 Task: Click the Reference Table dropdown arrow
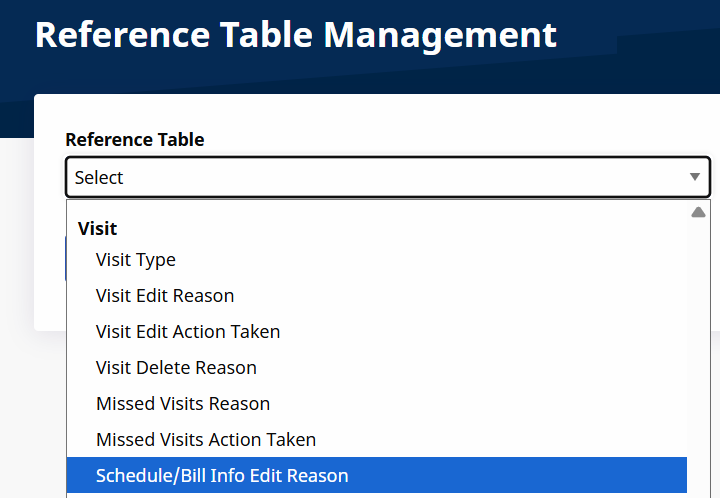695,177
